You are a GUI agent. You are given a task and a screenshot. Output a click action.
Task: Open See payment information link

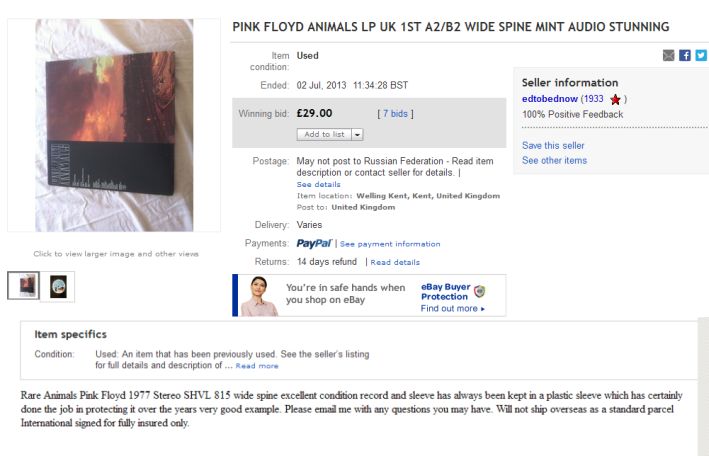pyautogui.click(x=389, y=244)
